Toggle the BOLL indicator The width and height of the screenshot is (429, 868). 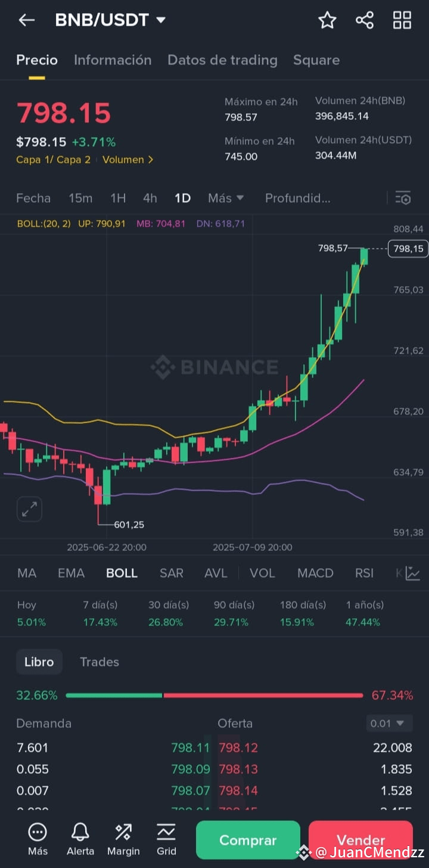tap(122, 573)
